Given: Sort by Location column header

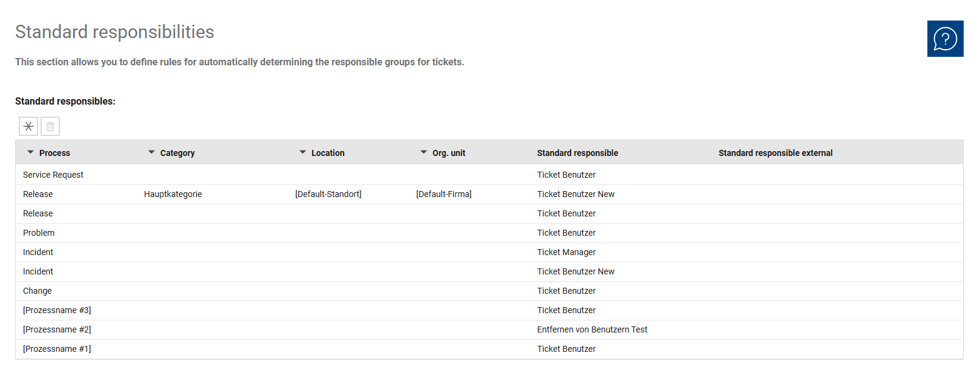Looking at the screenshot, I should click(328, 153).
